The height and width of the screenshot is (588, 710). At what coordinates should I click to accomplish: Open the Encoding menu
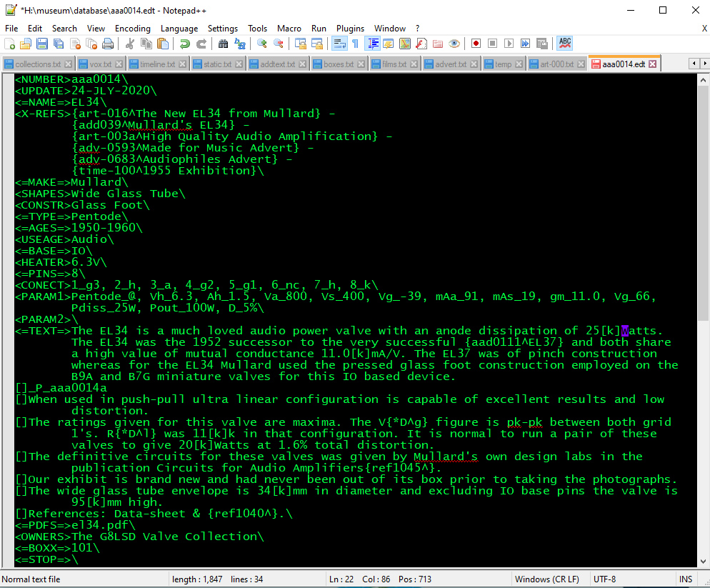[133, 29]
